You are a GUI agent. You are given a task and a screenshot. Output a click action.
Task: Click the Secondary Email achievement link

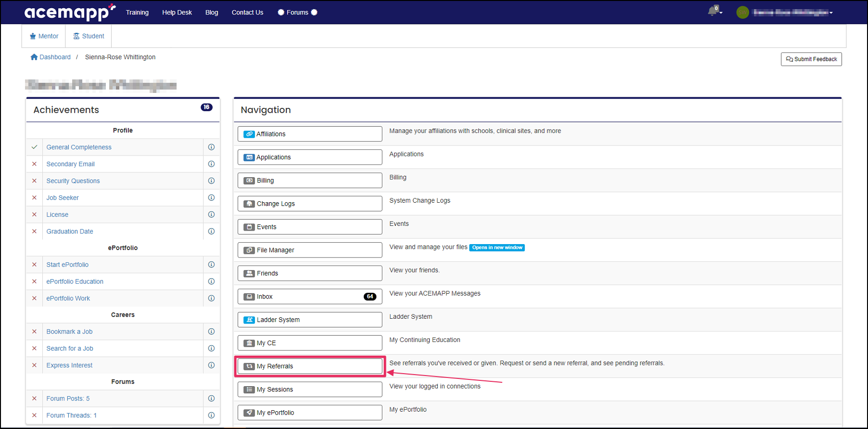pyautogui.click(x=70, y=164)
